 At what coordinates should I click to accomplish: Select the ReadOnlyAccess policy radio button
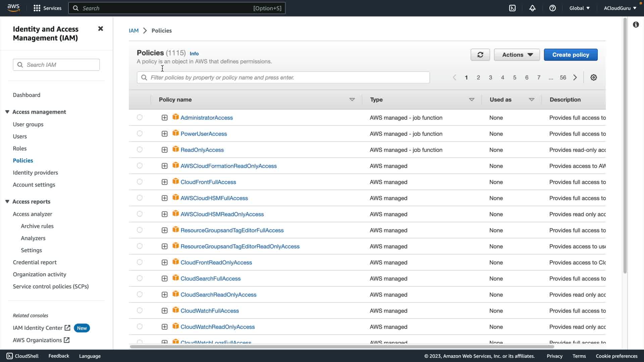click(140, 150)
